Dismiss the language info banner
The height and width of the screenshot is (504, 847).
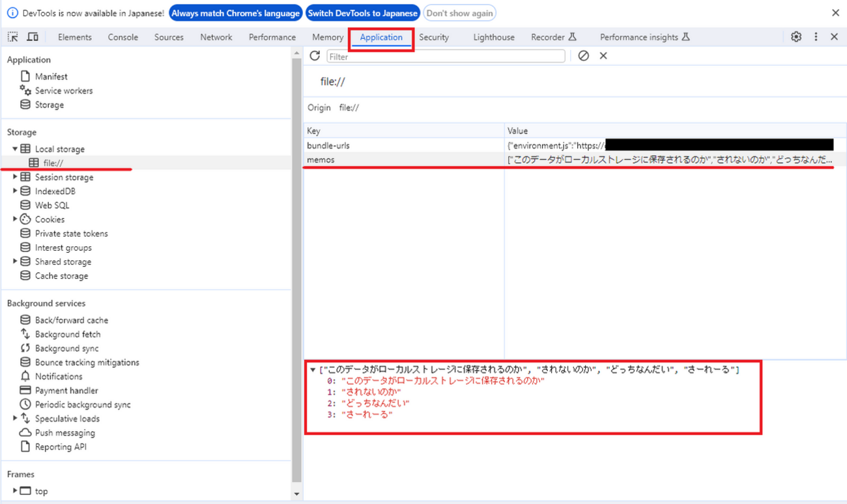point(835,13)
